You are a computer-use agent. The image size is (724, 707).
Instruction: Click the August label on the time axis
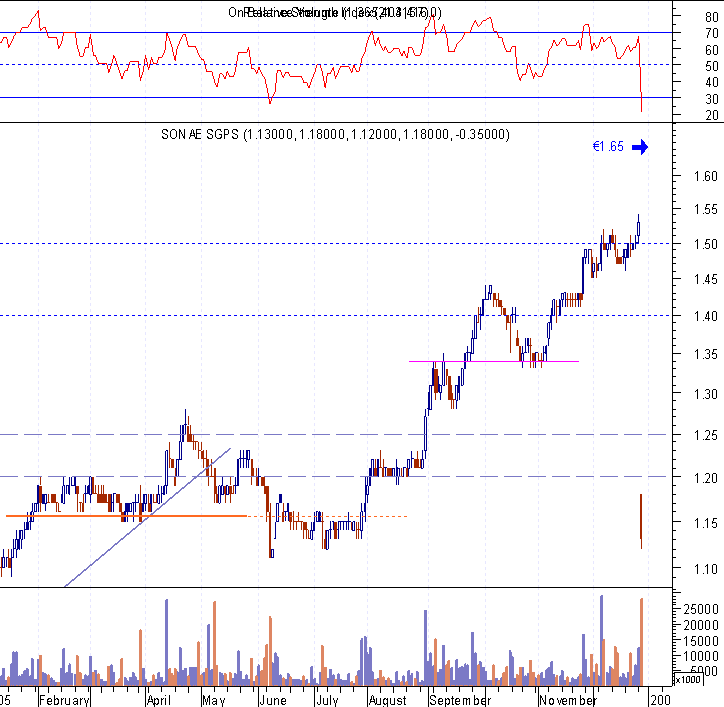click(x=387, y=700)
